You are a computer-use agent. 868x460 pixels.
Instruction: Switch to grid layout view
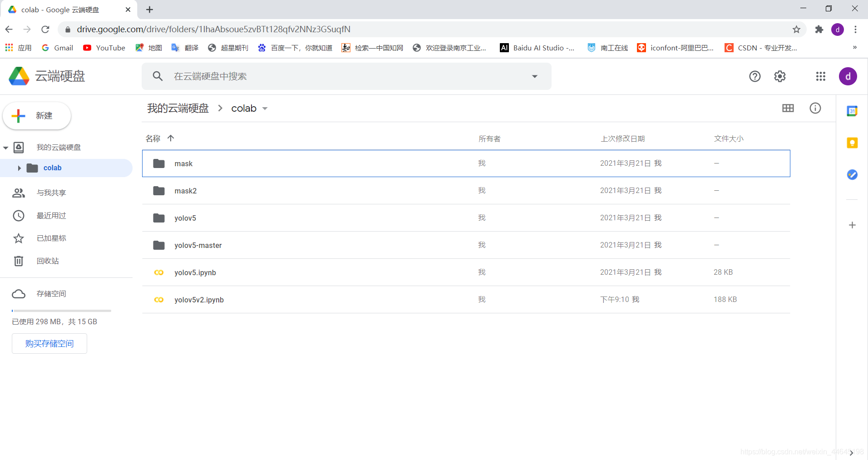[x=788, y=108]
